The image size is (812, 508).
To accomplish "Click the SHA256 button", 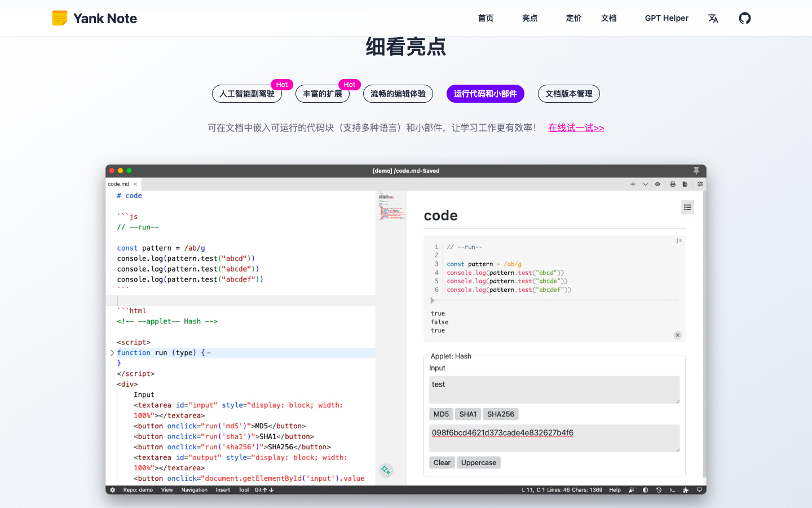I will click(501, 414).
